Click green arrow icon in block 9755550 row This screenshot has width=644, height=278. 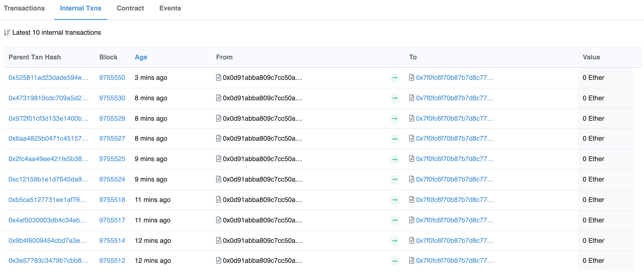(394, 78)
